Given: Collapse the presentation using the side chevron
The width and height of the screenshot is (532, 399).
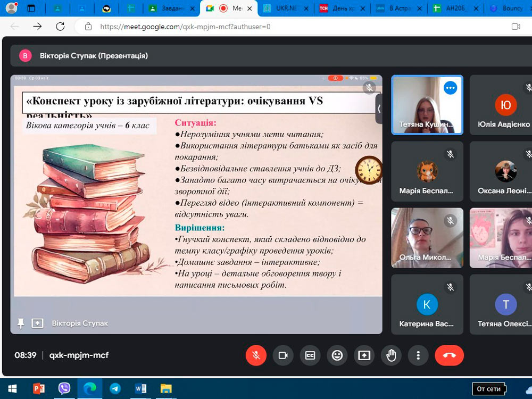Looking at the screenshot, I should coord(379,109).
